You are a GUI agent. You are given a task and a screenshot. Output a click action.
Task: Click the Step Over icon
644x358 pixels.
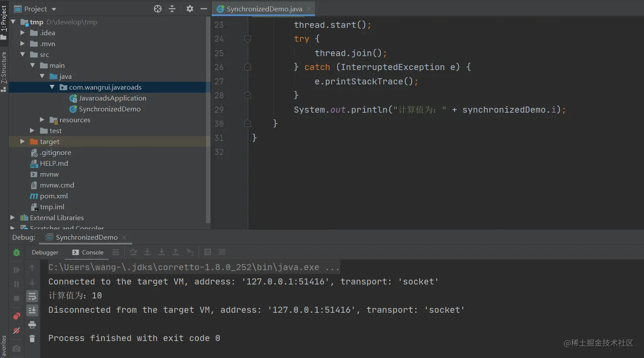pyautogui.click(x=133, y=252)
